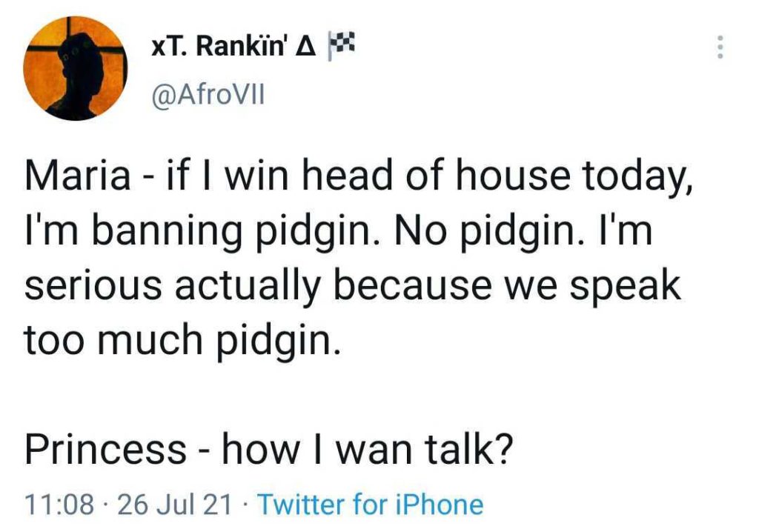Click the word Princess in the tweet

(x=106, y=448)
